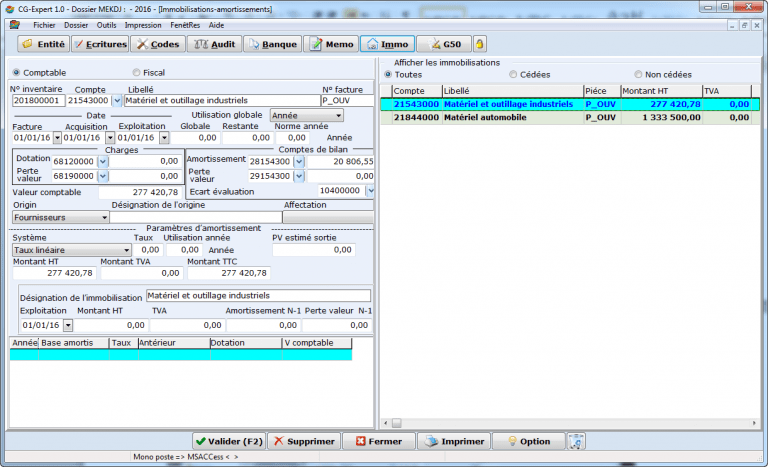Click the padlock icon in toolbar
Screen dimensions: 768x467
click(480, 44)
